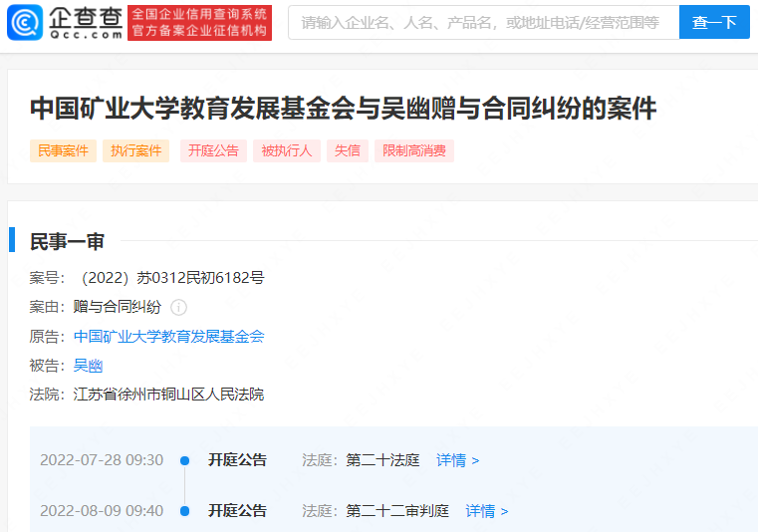Click 开庭公告 label of 2022-08-09 entry
Viewport: 758px width, 532px height.
click(x=237, y=510)
